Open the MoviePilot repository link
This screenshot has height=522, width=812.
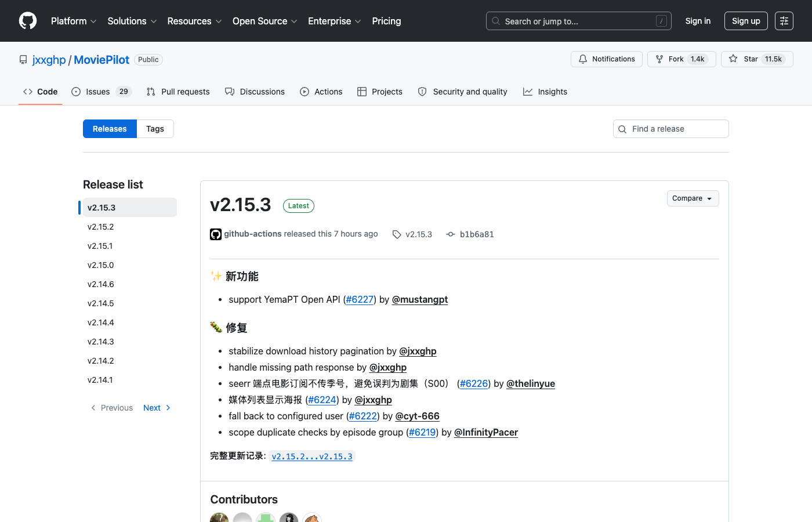(x=101, y=60)
